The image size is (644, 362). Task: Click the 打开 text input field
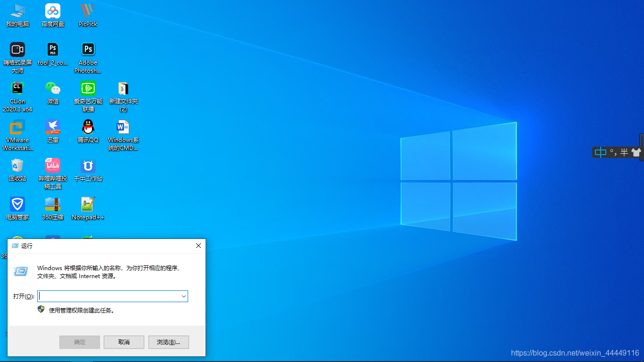(113, 296)
